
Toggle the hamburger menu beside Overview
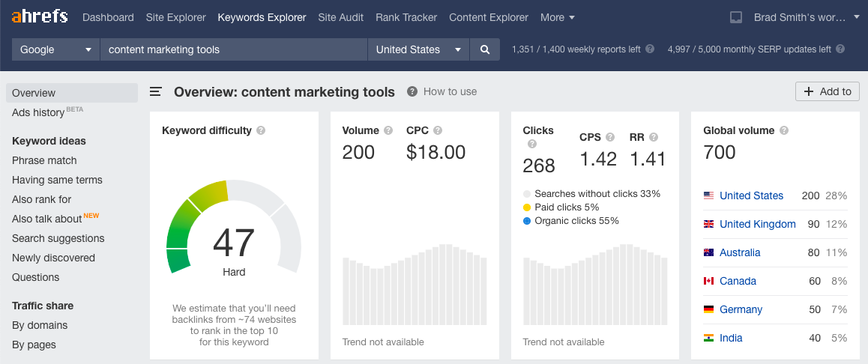156,92
